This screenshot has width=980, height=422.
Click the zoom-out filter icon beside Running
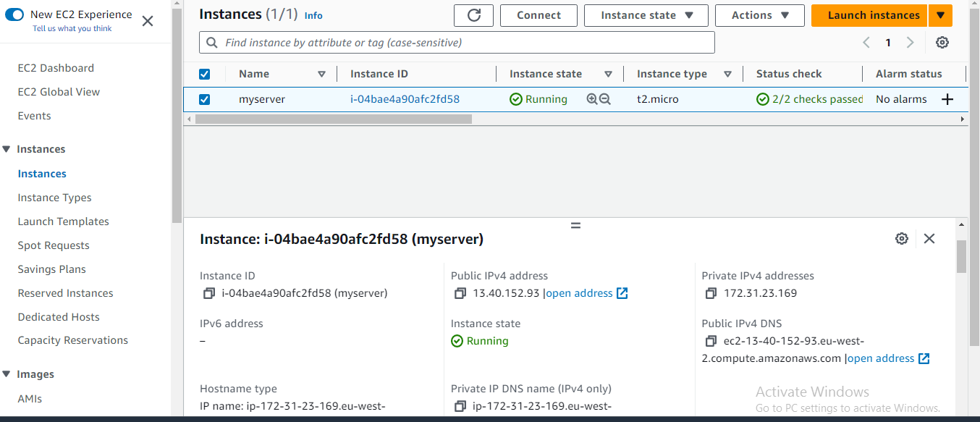click(x=605, y=99)
